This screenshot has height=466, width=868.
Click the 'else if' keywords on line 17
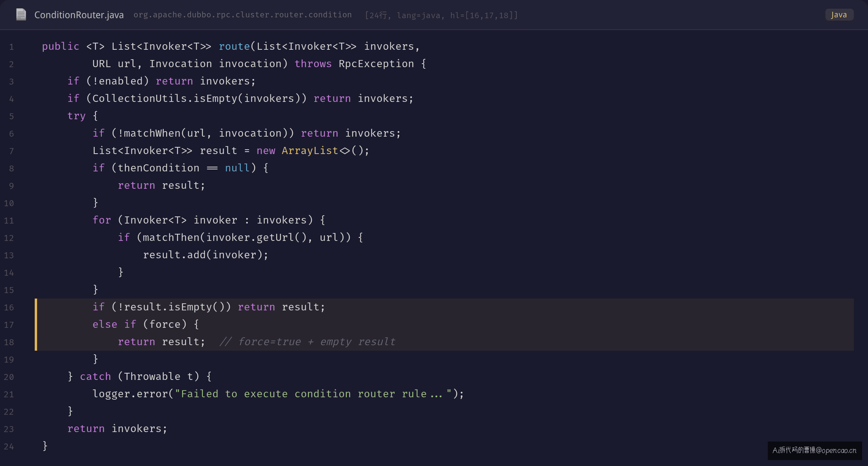pos(114,324)
